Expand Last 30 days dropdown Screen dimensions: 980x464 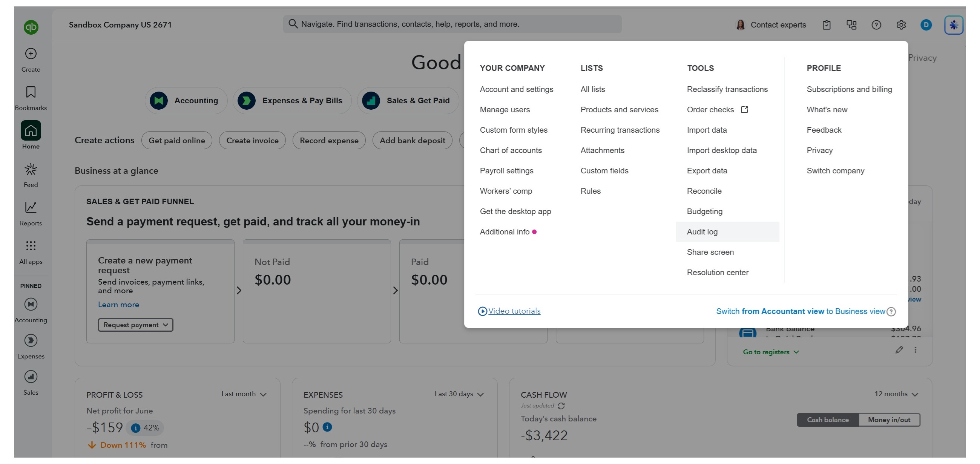pyautogui.click(x=459, y=394)
